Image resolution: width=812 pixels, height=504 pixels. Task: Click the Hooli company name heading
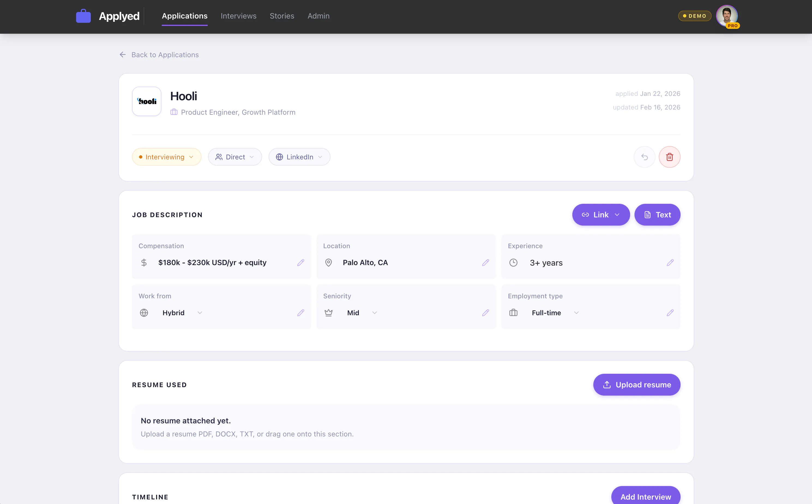[x=184, y=96]
